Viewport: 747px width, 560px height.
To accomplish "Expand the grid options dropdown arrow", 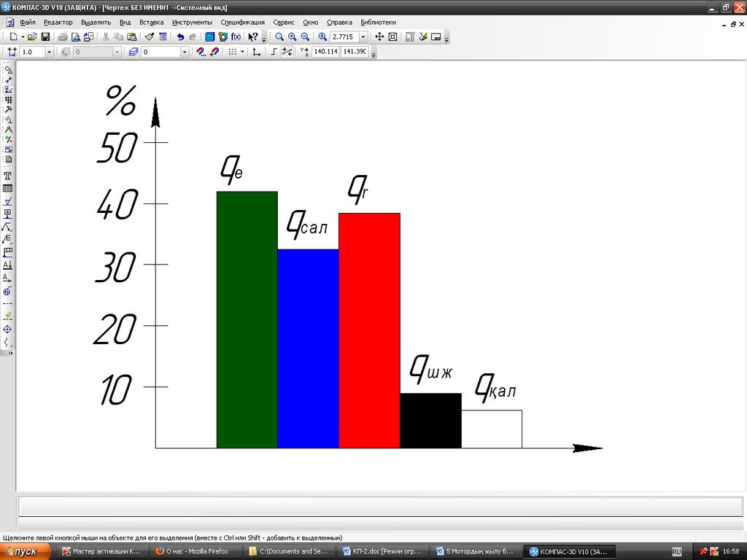I will pos(242,52).
